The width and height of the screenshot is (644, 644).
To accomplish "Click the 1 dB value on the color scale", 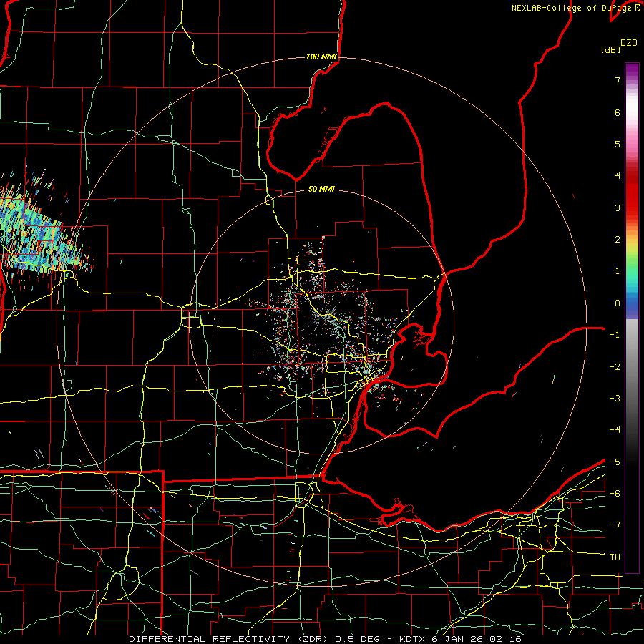I will [x=618, y=271].
